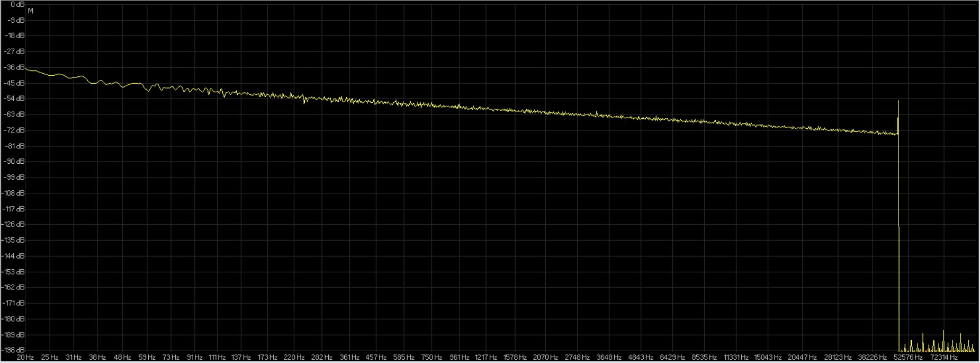Click the 72314 Hz frequency label
The width and height of the screenshot is (980, 363).
943,358
